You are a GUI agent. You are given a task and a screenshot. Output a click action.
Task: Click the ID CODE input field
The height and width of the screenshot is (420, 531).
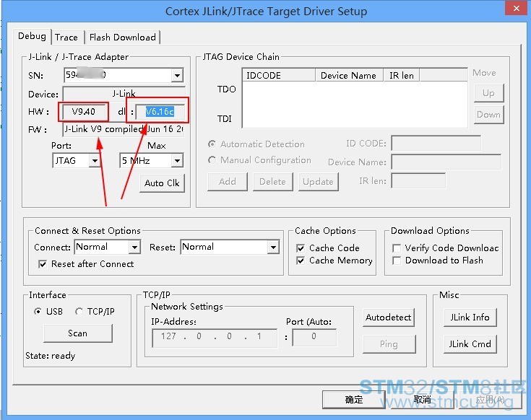click(x=436, y=144)
